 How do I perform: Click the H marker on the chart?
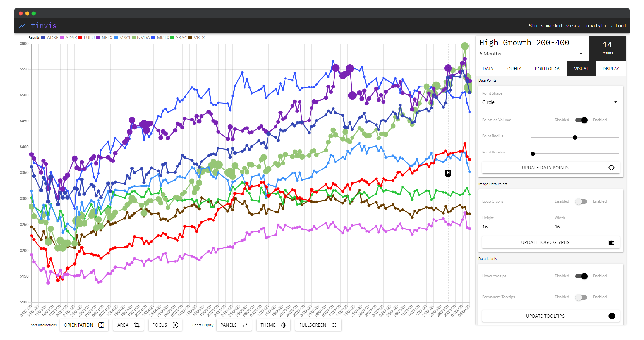(448, 173)
